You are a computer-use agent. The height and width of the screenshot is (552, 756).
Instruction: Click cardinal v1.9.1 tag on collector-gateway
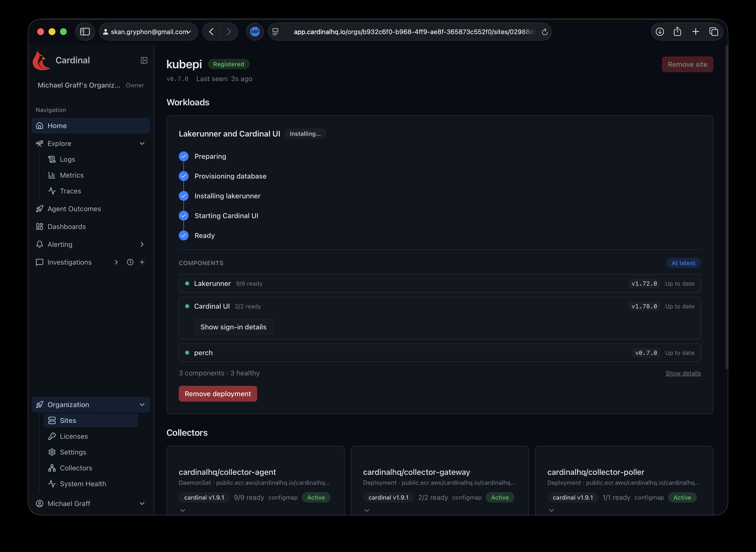click(x=388, y=498)
